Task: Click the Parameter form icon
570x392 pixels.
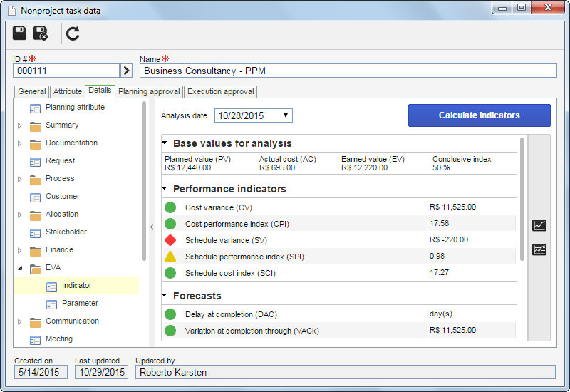Action: click(x=51, y=304)
